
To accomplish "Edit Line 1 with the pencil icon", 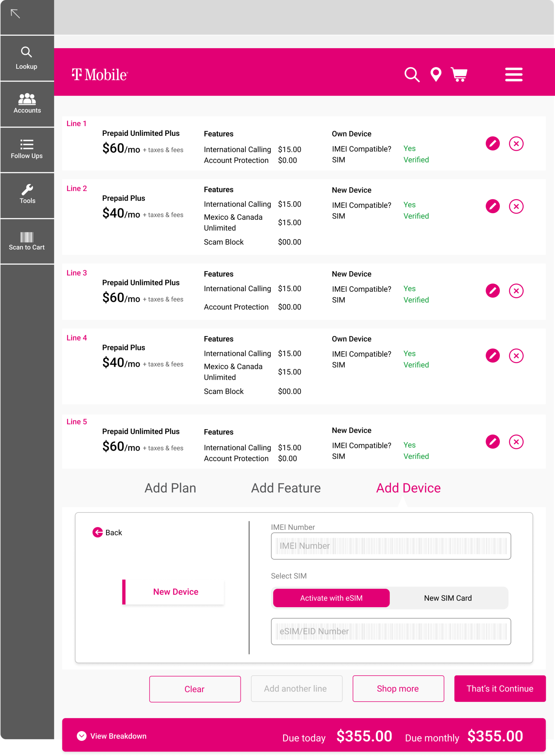I will click(x=492, y=144).
